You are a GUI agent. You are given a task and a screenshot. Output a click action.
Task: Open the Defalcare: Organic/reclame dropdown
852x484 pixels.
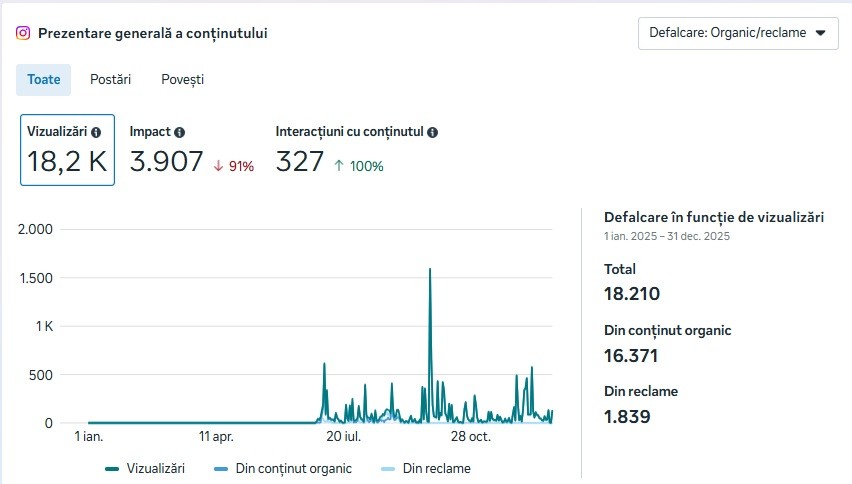(737, 33)
